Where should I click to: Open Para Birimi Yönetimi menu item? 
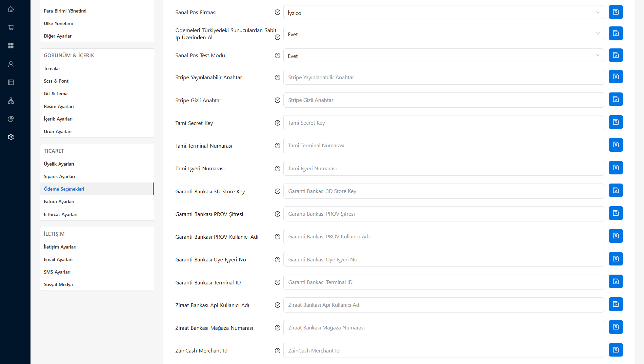pos(65,11)
